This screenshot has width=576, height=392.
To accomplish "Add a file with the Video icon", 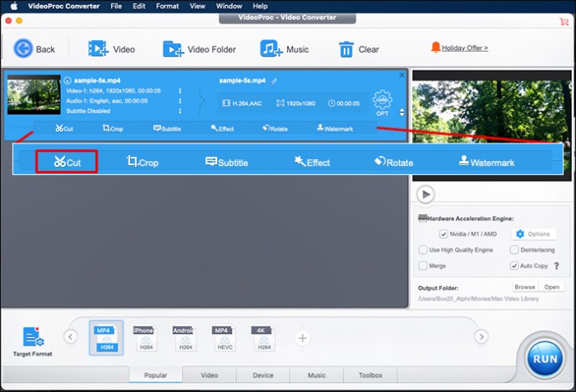I will point(99,49).
